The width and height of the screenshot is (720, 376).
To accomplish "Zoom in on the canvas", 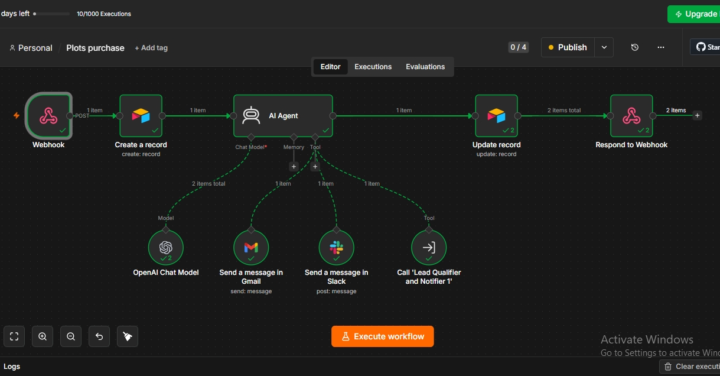I will coord(42,337).
